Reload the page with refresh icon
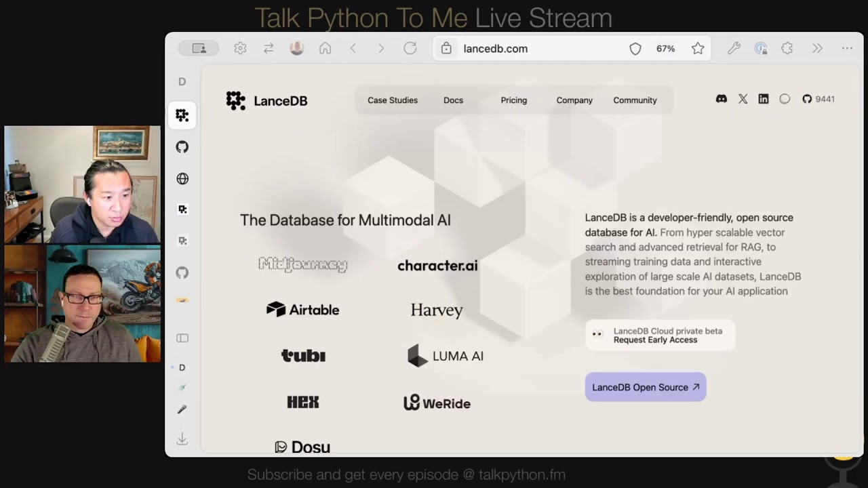 [x=410, y=48]
